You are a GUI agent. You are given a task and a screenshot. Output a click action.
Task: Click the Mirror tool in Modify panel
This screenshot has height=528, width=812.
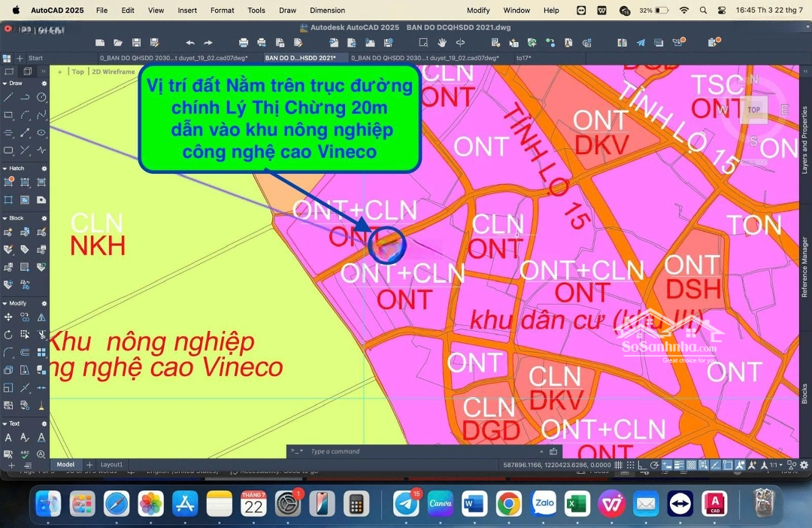click(41, 317)
